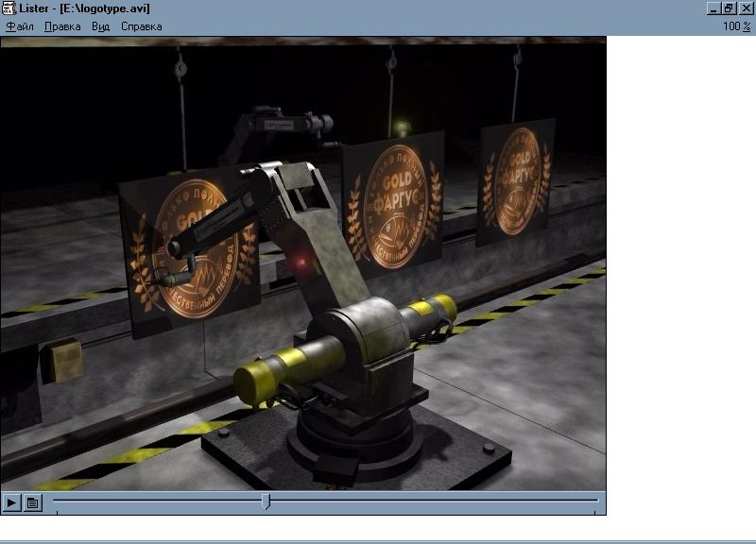756x544 pixels.
Task: Click the title bar text E:\logotype.avi
Action: click(x=104, y=8)
